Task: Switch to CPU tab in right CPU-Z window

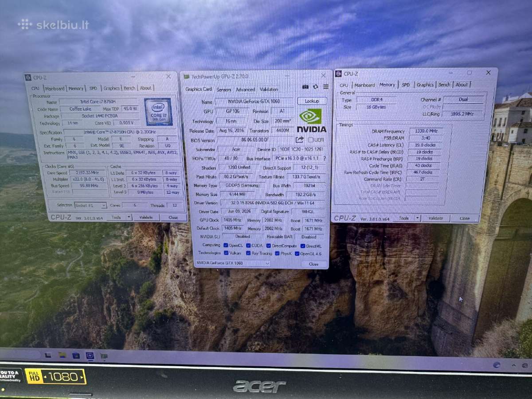Action: point(344,85)
